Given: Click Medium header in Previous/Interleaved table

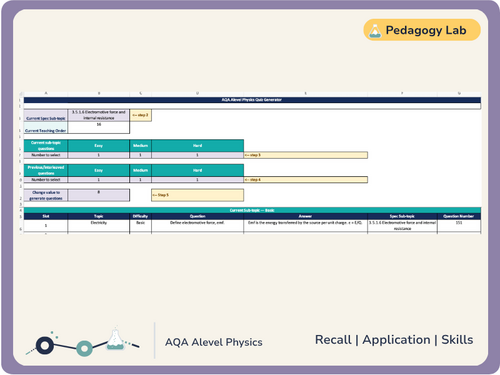Looking at the screenshot, I should click(x=140, y=170).
